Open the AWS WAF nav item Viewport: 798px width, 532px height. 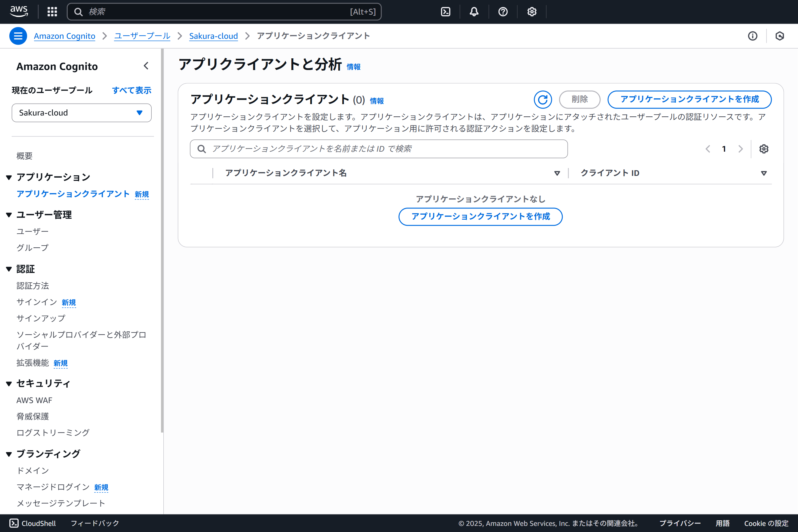(x=34, y=400)
